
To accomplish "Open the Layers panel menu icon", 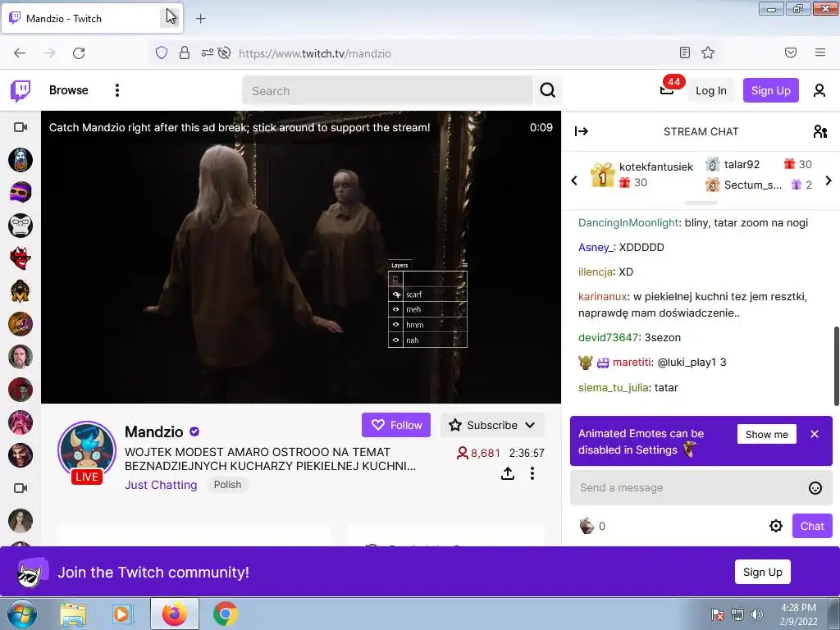I will point(464,265).
